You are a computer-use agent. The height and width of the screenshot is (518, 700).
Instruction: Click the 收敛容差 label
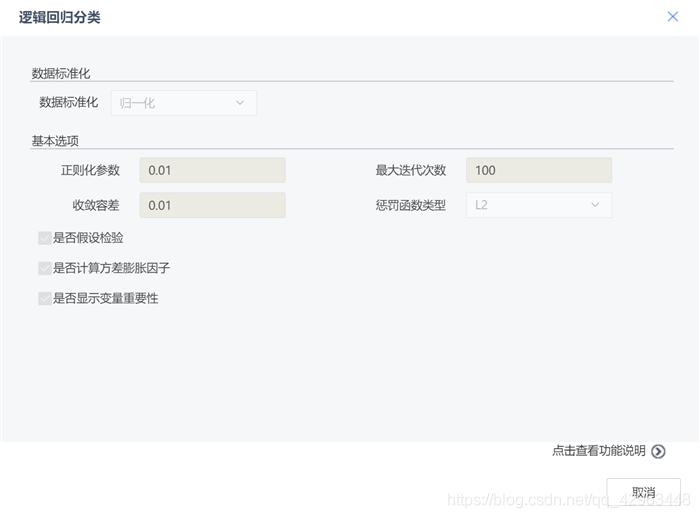pos(96,205)
